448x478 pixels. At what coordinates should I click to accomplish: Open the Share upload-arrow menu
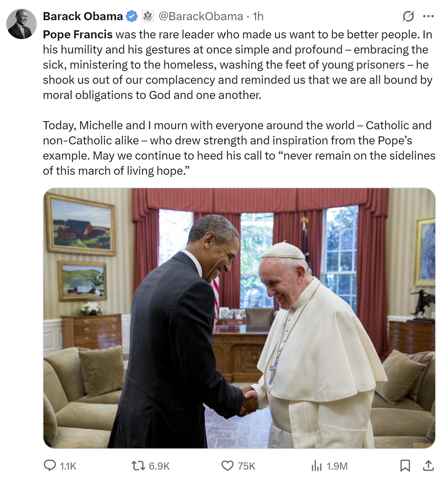click(x=428, y=466)
